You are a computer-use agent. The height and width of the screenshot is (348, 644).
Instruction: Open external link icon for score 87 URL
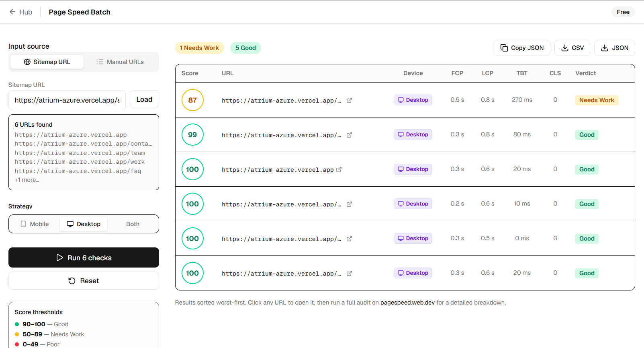coord(349,101)
